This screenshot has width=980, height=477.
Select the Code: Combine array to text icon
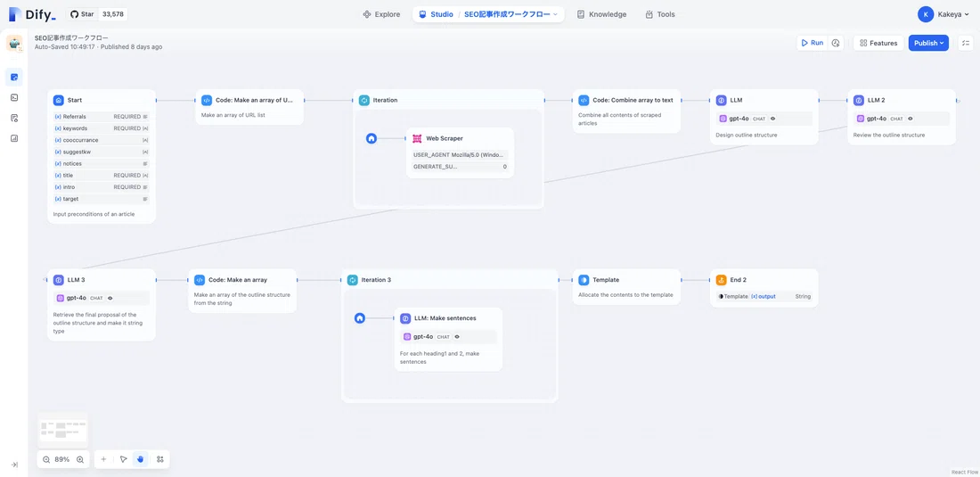[x=584, y=100]
